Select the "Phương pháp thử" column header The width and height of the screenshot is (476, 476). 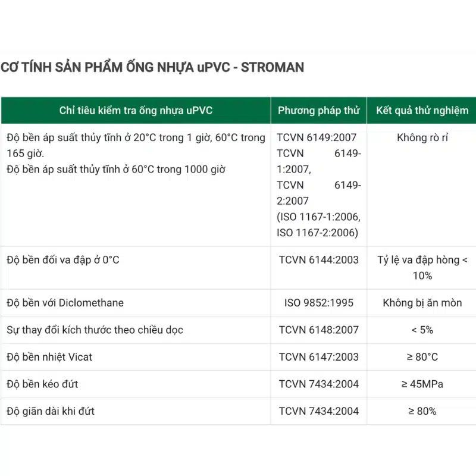pos(319,111)
